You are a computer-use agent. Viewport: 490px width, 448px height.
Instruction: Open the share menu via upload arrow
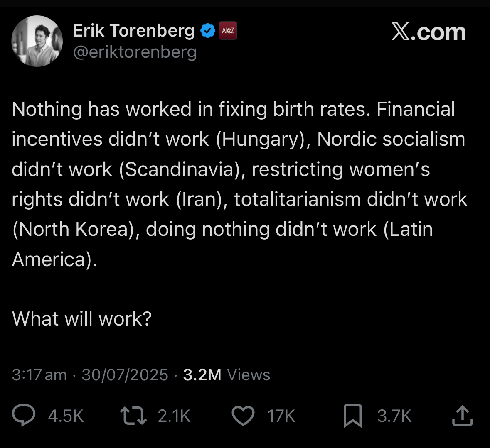click(462, 416)
